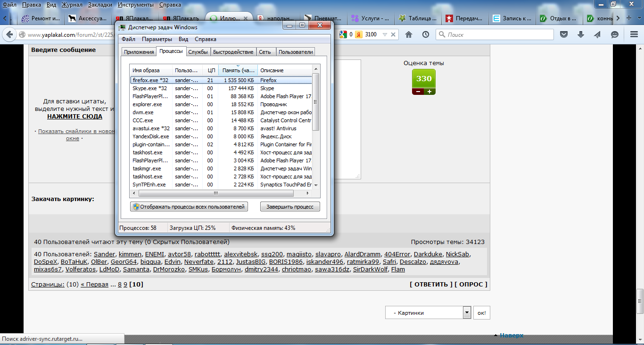Click the Google icon showing 0
This screenshot has height=345, width=644.
346,34
